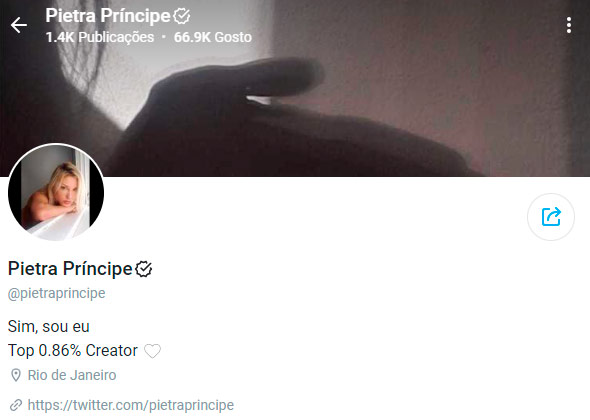Click the verified badge beside the profile name

click(x=144, y=269)
